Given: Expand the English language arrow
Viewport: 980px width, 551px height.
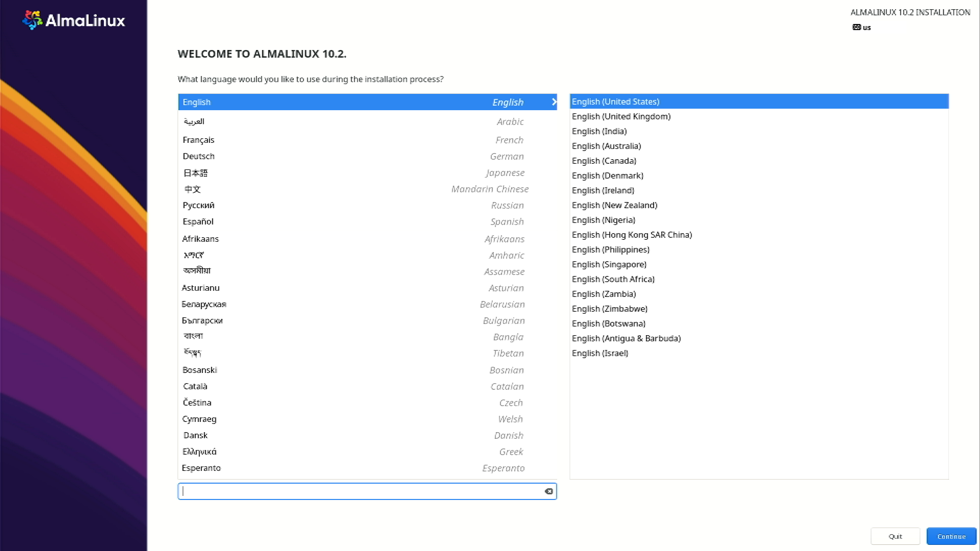Looking at the screenshot, I should (554, 102).
